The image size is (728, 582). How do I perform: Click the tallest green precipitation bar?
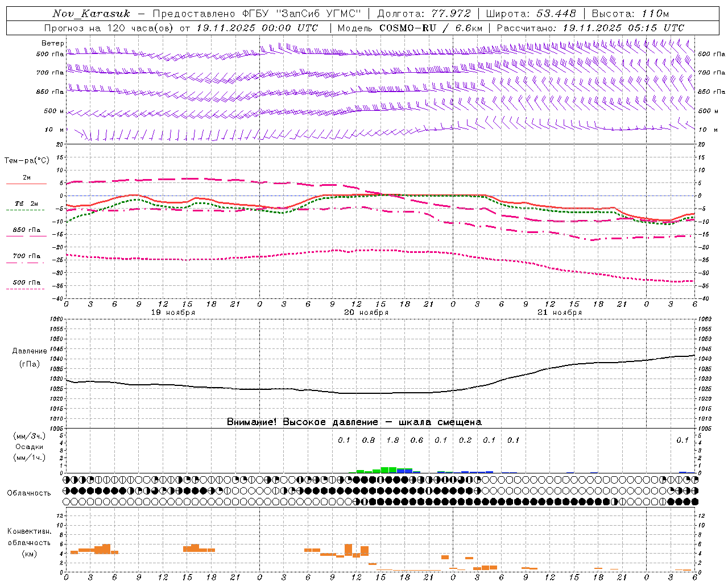pos(388,470)
